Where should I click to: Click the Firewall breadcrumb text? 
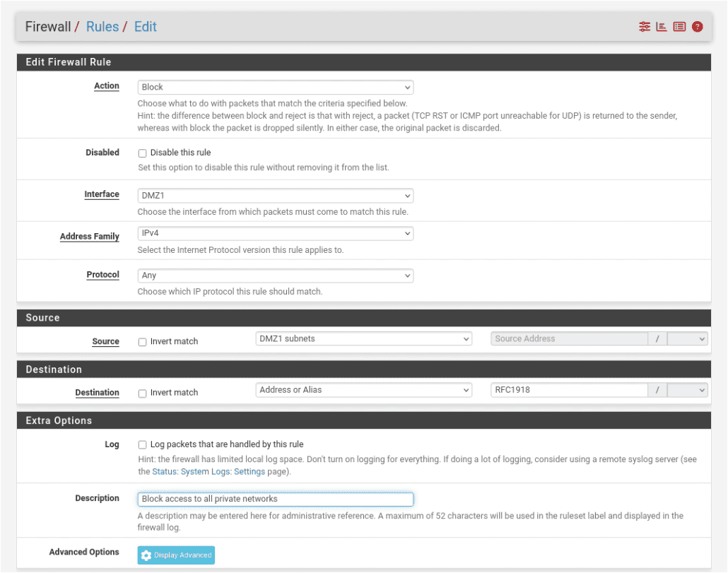48,26
